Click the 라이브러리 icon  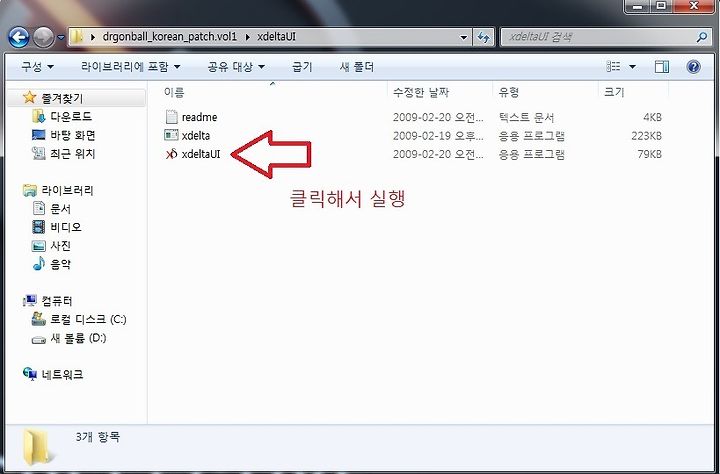30,190
